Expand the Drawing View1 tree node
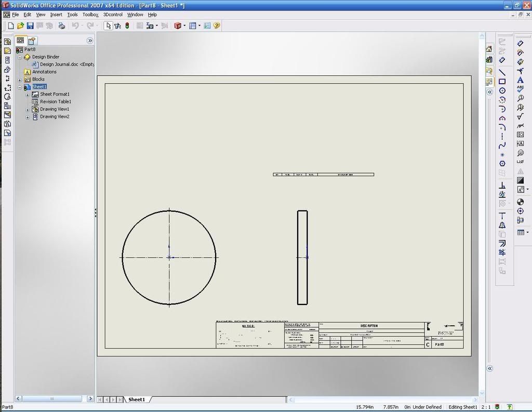 coord(28,110)
